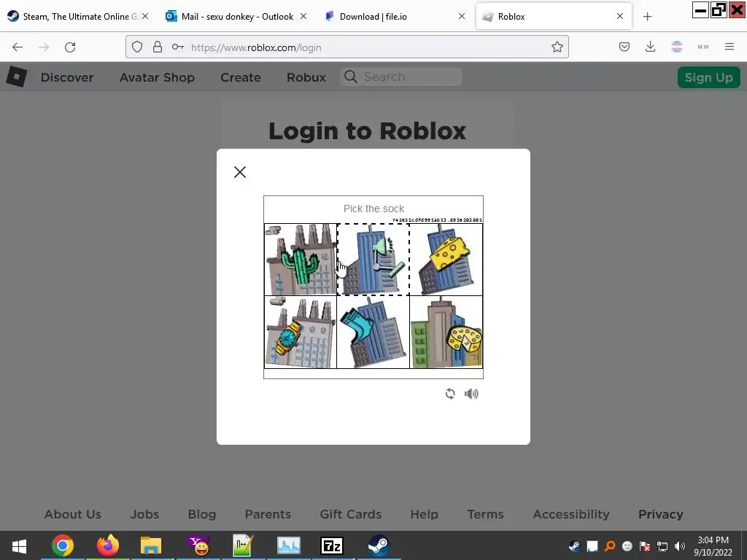The height and width of the screenshot is (560, 747).
Task: Click the Roblox search field
Action: pyautogui.click(x=401, y=77)
